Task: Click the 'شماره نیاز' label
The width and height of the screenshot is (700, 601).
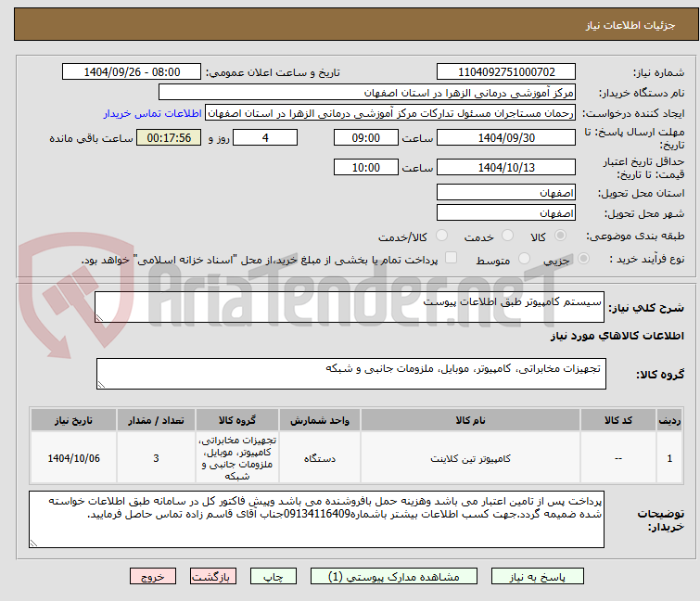Action: pos(658,72)
